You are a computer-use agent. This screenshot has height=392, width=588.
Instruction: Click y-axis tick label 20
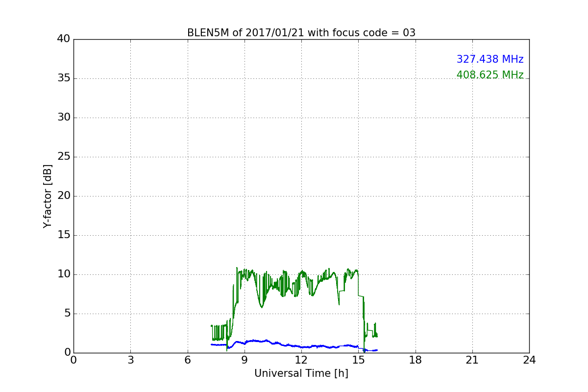[x=64, y=196]
